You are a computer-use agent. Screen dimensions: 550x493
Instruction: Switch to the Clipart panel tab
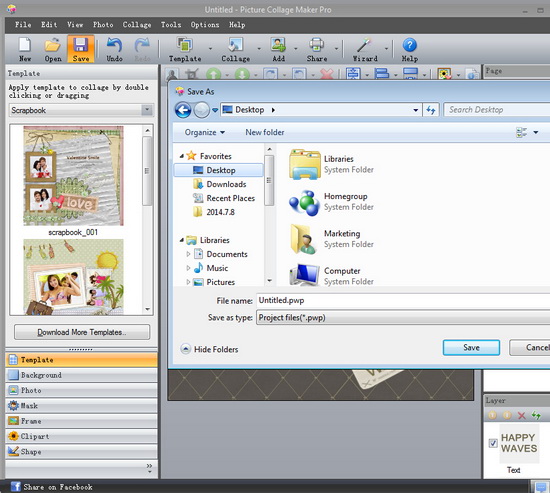[x=81, y=436]
